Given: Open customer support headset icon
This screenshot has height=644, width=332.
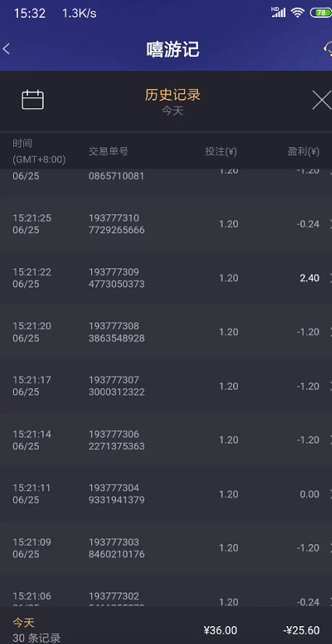Looking at the screenshot, I should (327, 49).
